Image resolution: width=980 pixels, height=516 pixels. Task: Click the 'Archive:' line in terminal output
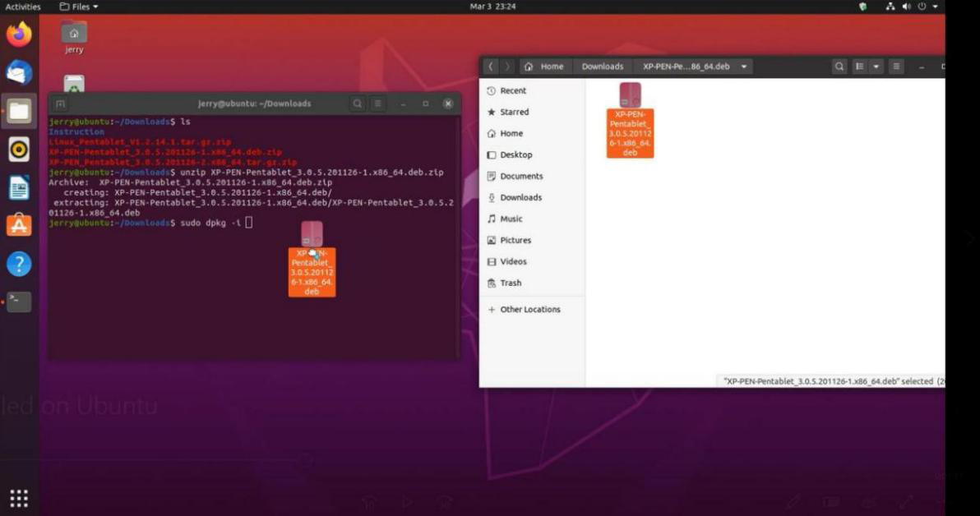191,182
